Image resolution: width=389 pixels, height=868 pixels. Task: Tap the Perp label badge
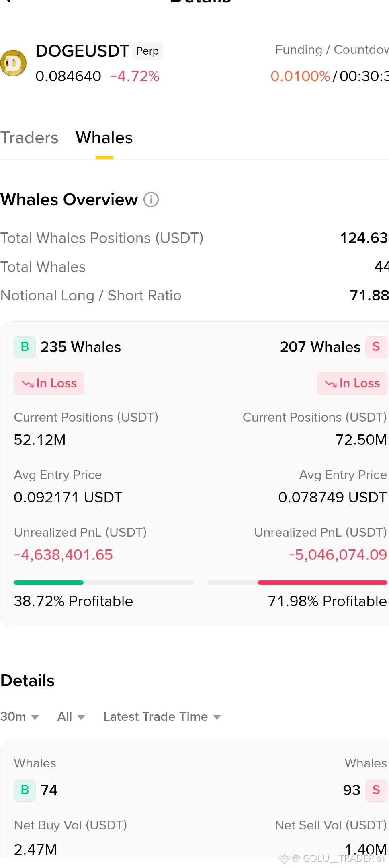[x=147, y=51]
